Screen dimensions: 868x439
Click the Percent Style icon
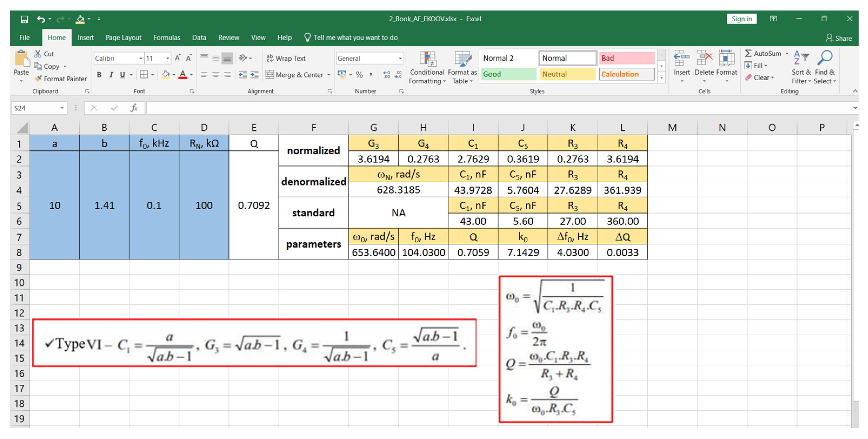(359, 75)
